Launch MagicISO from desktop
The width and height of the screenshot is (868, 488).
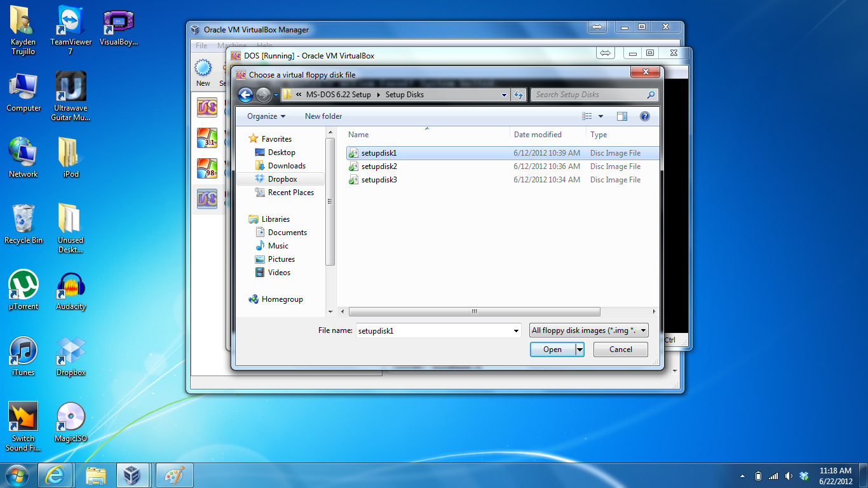pos(71,422)
